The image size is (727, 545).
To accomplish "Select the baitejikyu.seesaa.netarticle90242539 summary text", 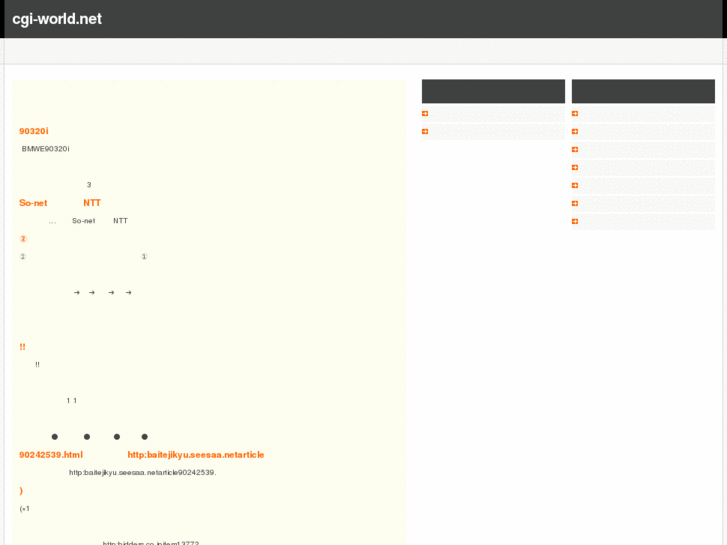I will [x=143, y=473].
